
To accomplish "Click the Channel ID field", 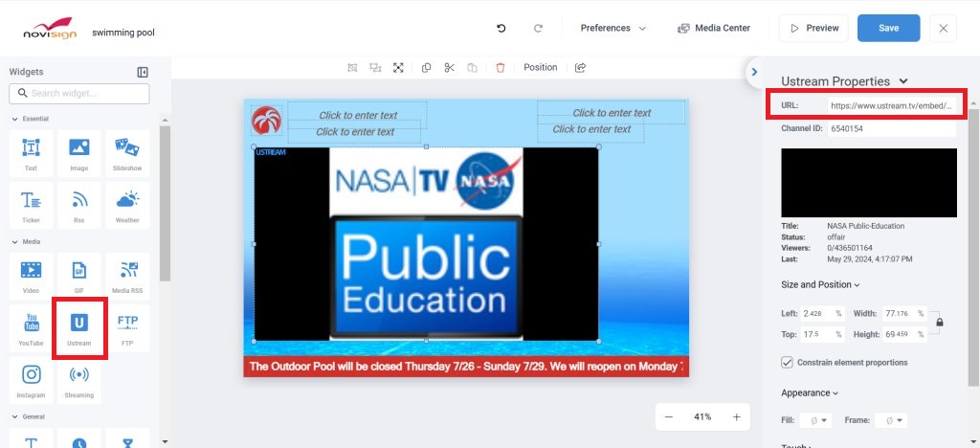I will point(892,128).
